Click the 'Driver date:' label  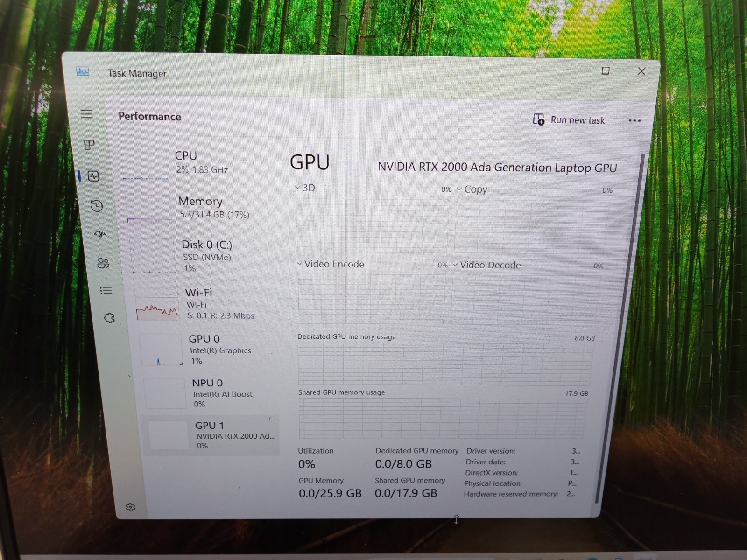click(486, 462)
